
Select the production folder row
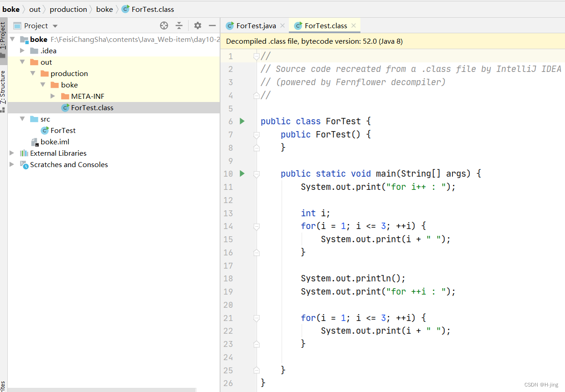pos(114,73)
